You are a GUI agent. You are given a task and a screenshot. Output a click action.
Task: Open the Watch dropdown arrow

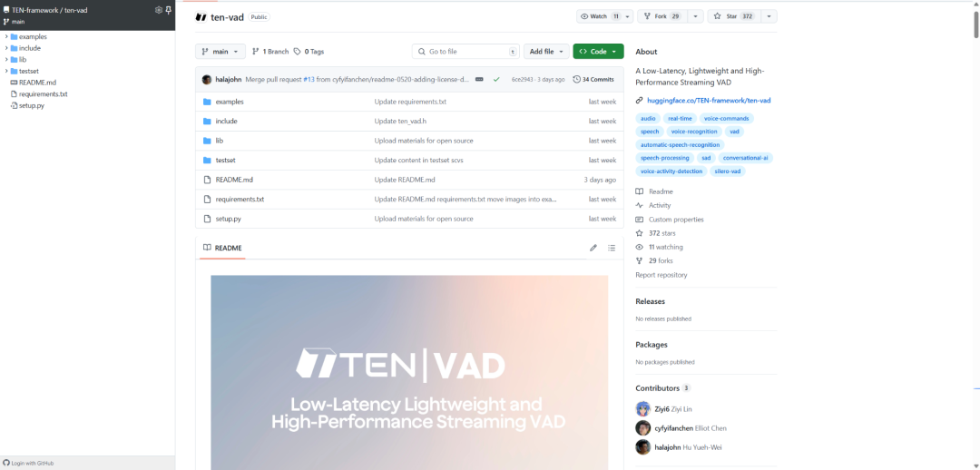pos(628,16)
